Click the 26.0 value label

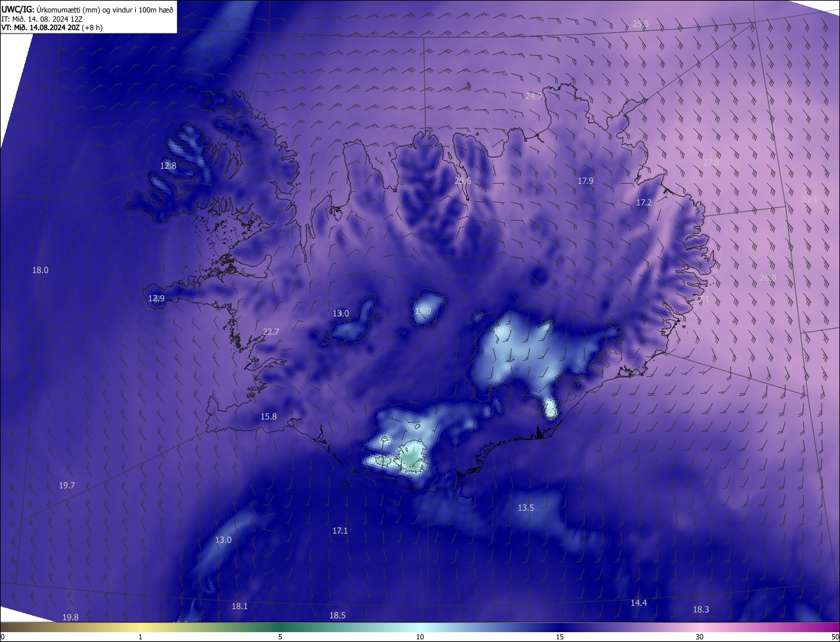(768, 278)
